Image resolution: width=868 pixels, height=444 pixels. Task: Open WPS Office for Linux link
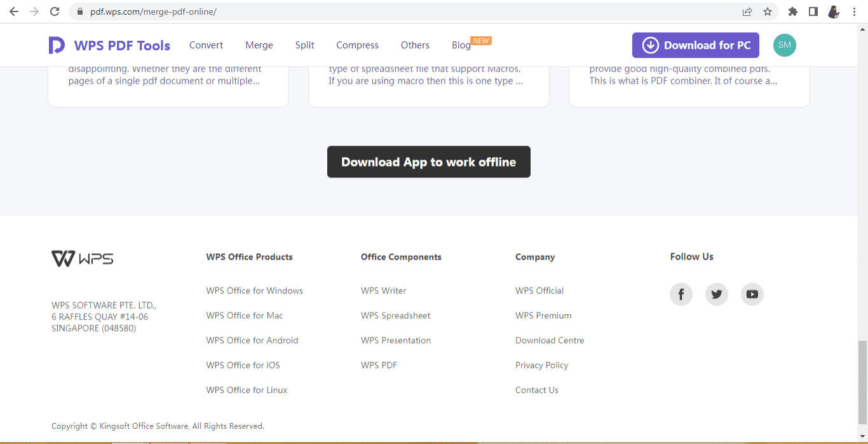247,390
